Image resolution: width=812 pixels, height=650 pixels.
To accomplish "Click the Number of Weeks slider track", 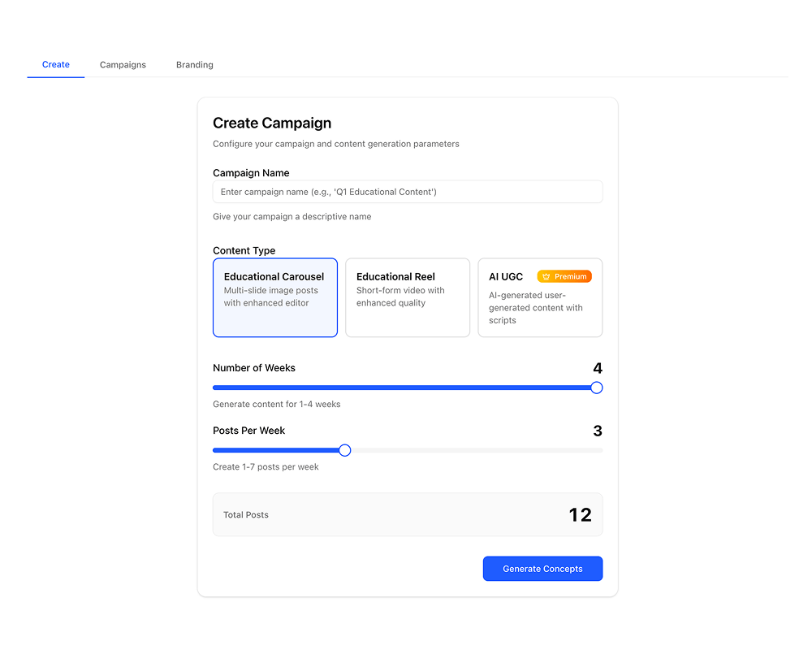I will click(x=406, y=388).
